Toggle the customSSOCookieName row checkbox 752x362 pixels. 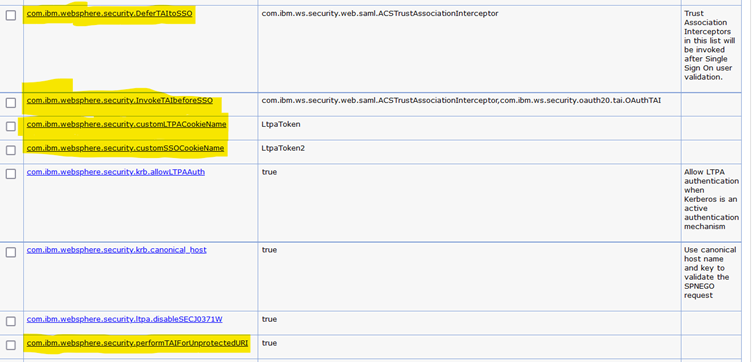click(11, 150)
